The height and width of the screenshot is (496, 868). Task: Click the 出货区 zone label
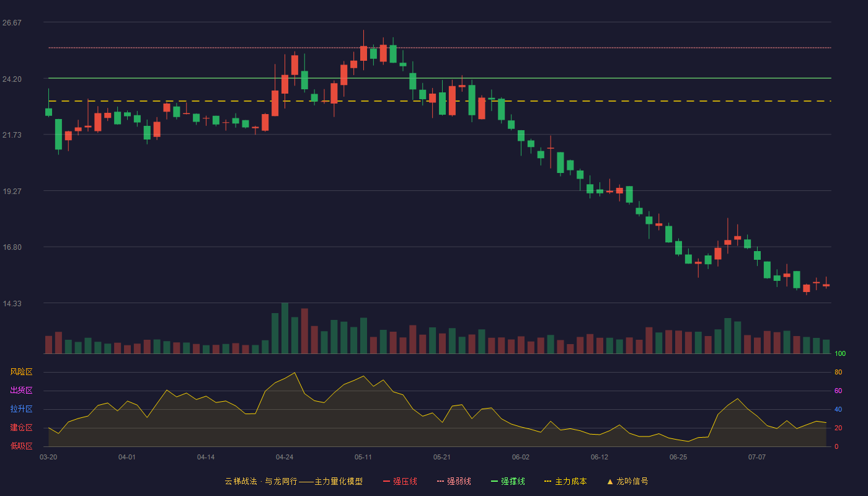pyautogui.click(x=21, y=391)
